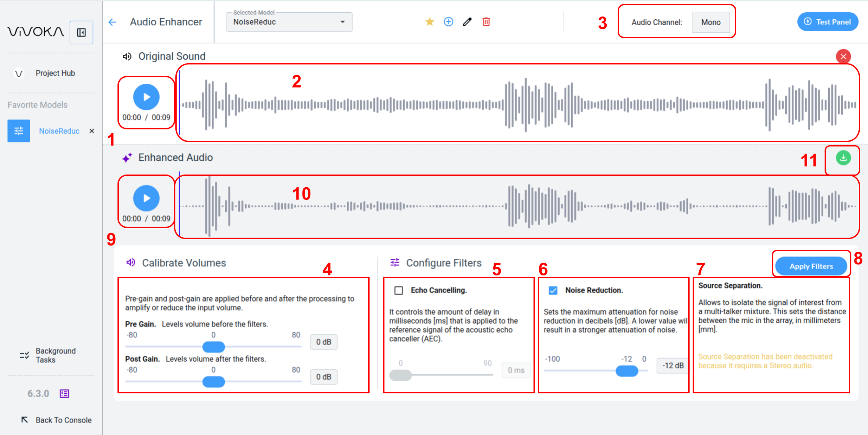Click the Vivoka logo
The image size is (868, 435).
36,32
